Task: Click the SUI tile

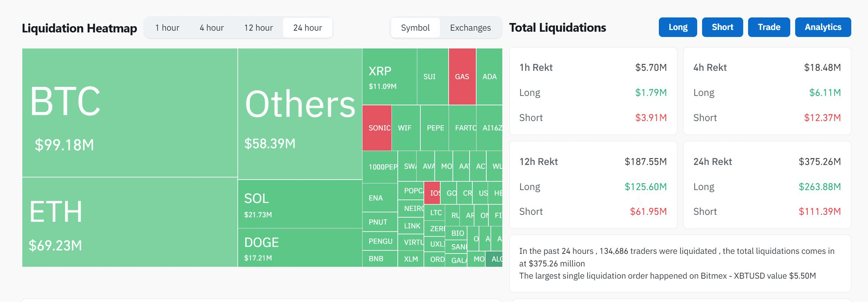Action: 433,77
